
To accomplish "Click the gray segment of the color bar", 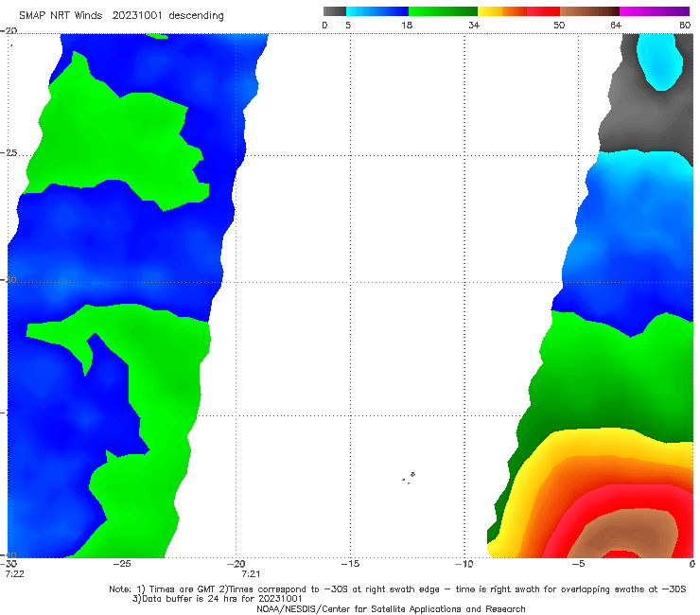I will point(334,11).
